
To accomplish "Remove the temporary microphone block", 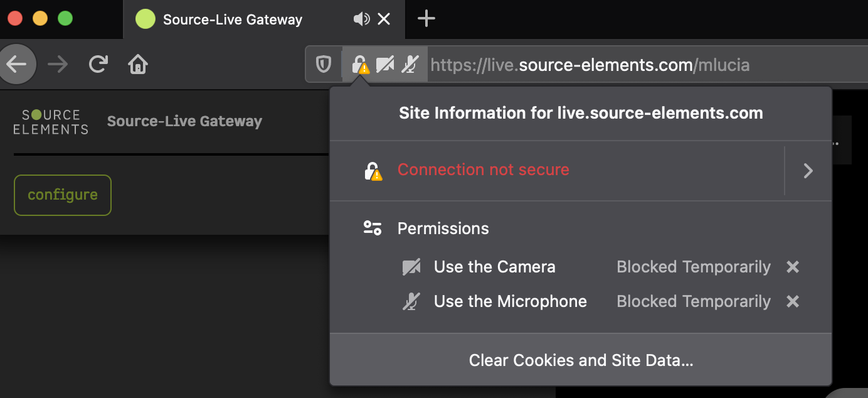I will (793, 302).
